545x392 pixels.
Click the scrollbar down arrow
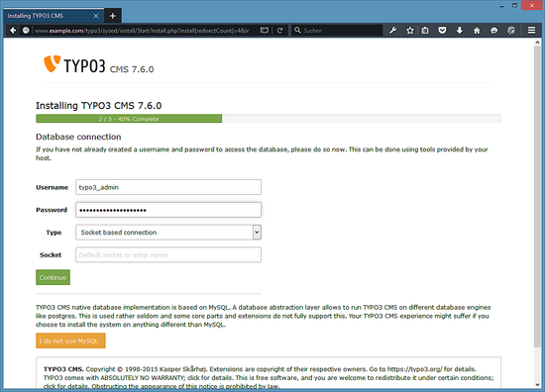(537, 384)
